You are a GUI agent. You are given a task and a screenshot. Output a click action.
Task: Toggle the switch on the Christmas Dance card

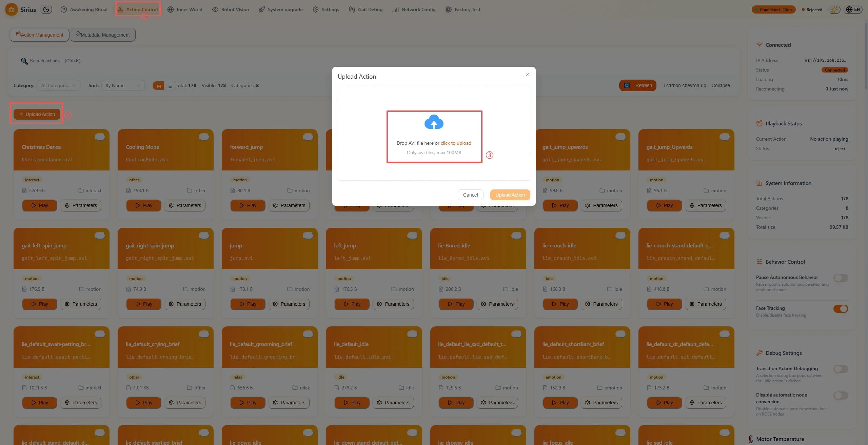(100, 137)
